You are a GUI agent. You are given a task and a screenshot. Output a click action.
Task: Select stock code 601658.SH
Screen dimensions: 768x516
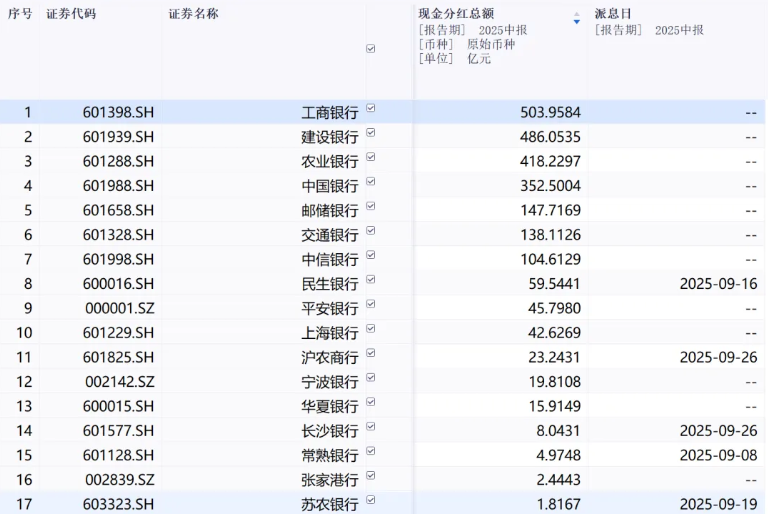[x=118, y=211]
